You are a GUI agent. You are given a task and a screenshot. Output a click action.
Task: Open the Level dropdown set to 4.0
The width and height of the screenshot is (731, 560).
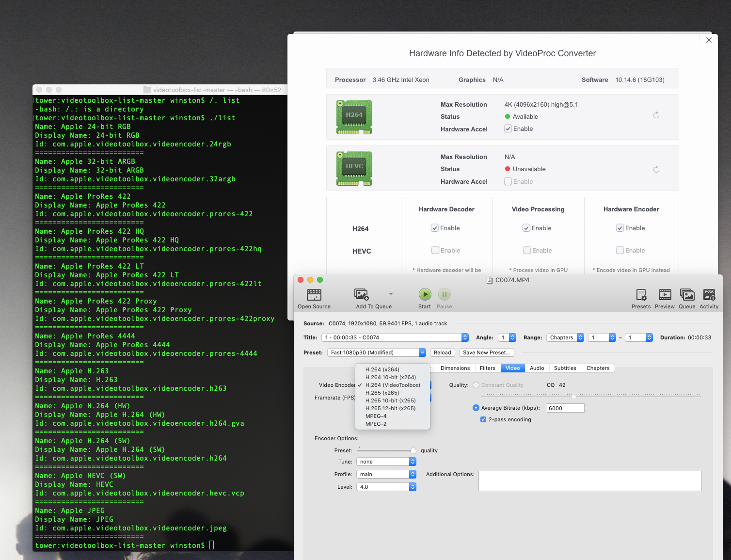tap(386, 487)
